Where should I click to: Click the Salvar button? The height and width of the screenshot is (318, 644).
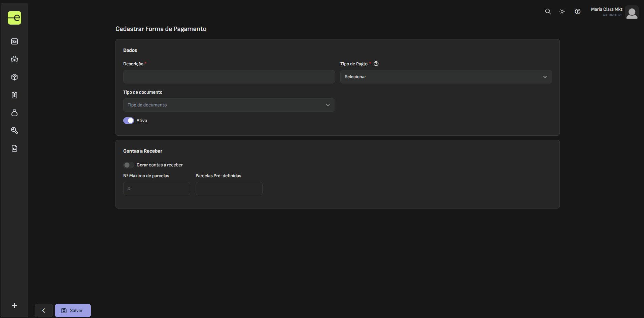click(x=73, y=311)
